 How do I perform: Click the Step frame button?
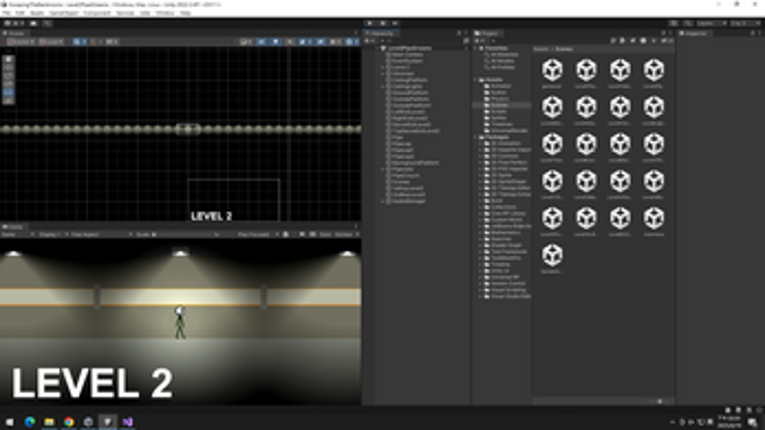[x=395, y=23]
